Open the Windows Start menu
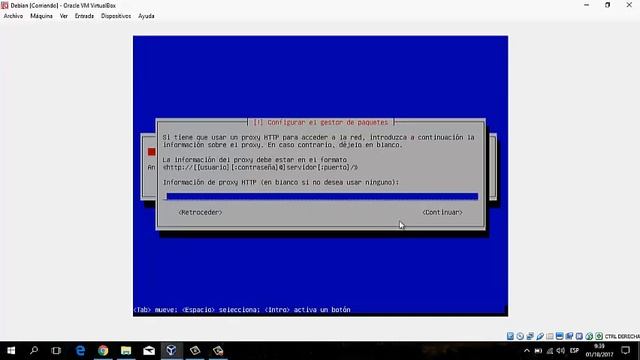This screenshot has height=360, width=640. coord(11,350)
